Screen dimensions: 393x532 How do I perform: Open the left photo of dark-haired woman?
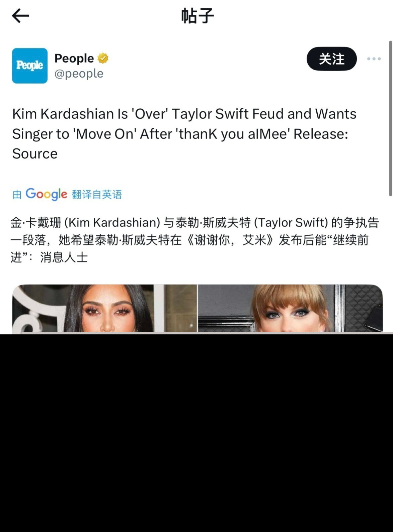[x=105, y=308]
